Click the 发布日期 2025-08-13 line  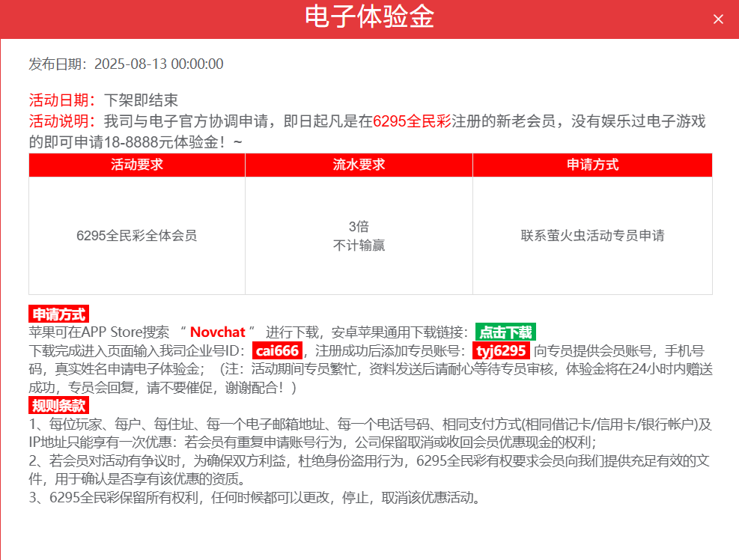tap(126, 64)
